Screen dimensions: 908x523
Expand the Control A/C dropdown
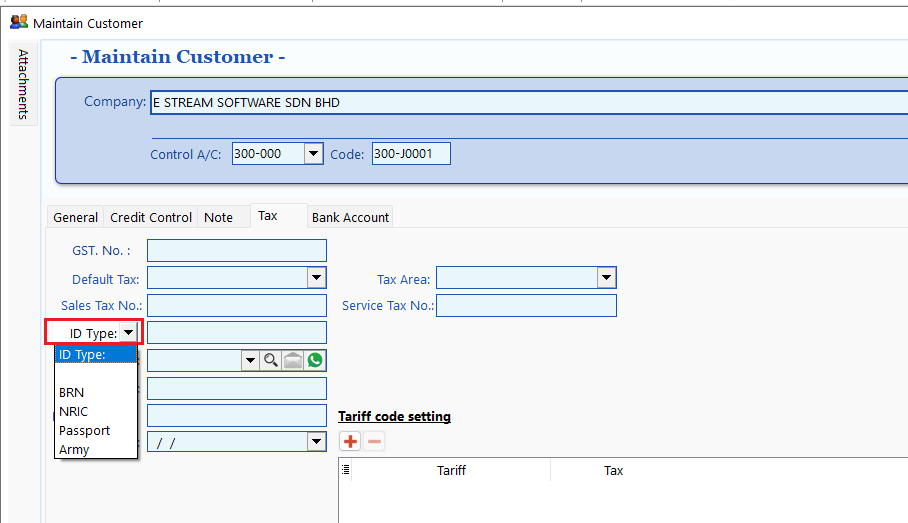(x=313, y=154)
